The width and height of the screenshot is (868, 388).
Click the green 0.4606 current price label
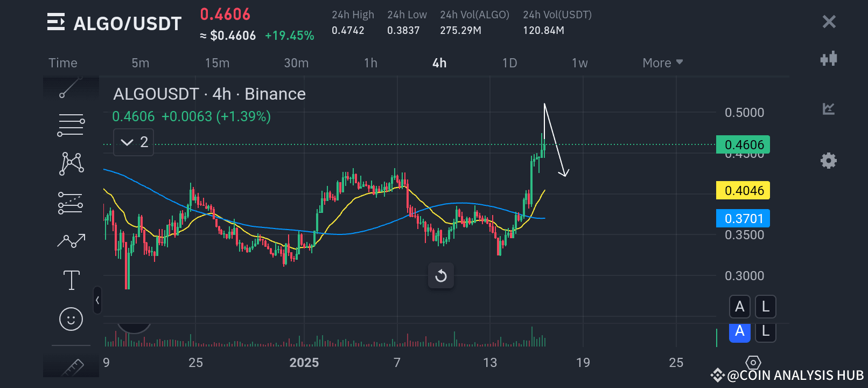[x=743, y=144]
